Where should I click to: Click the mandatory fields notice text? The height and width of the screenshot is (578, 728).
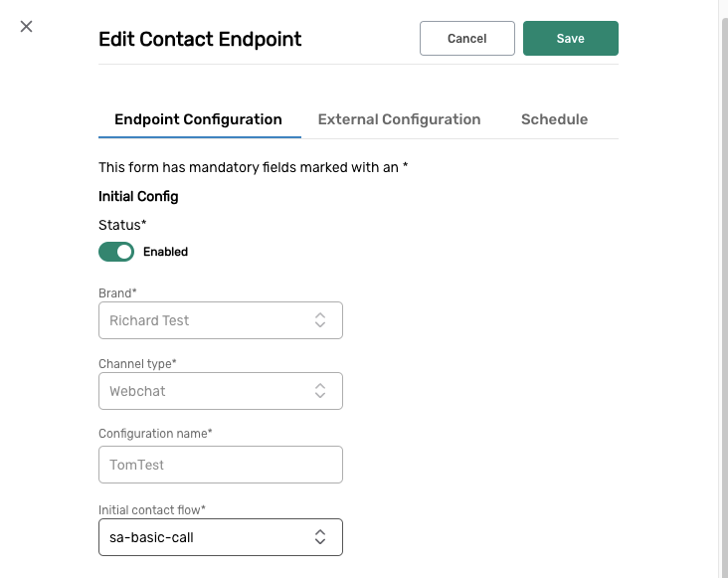(254, 167)
